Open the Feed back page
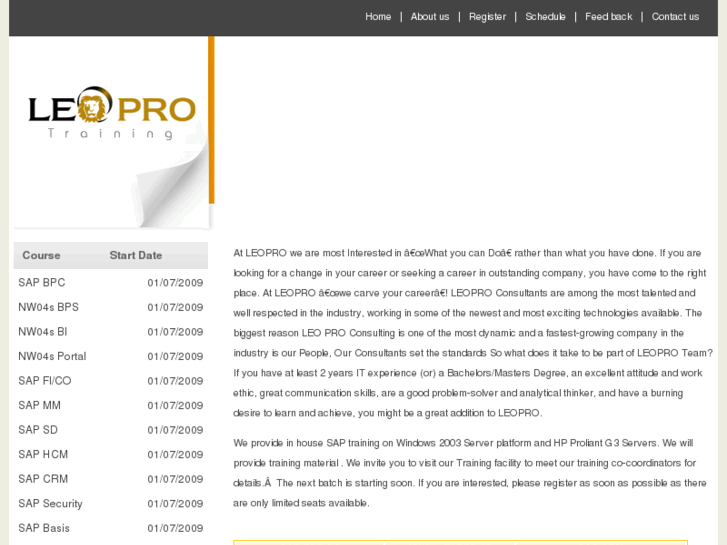The image size is (727, 545). pos(608,17)
